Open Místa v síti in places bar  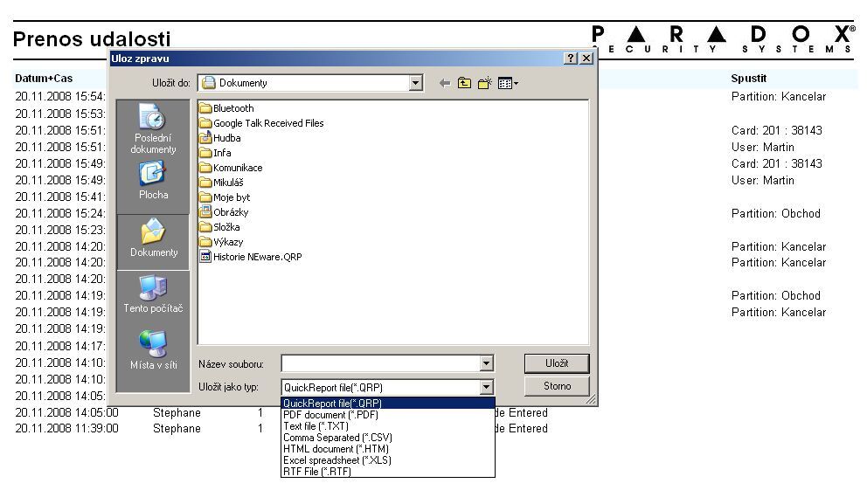[154, 350]
